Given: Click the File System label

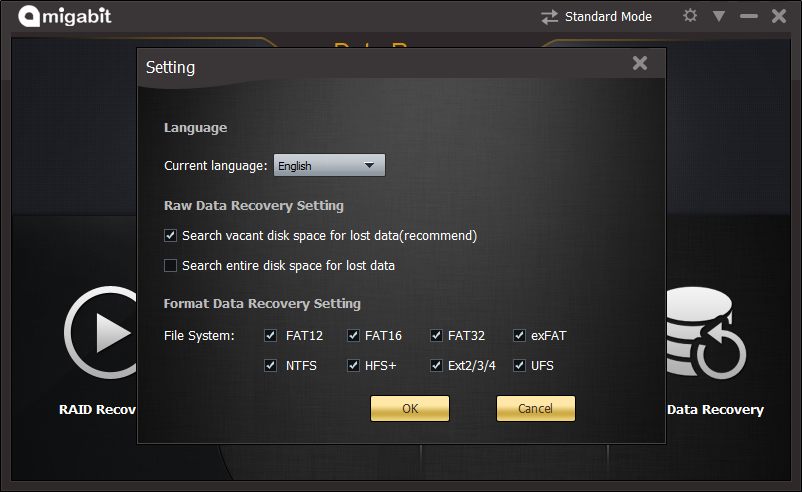Looking at the screenshot, I should coord(199,336).
